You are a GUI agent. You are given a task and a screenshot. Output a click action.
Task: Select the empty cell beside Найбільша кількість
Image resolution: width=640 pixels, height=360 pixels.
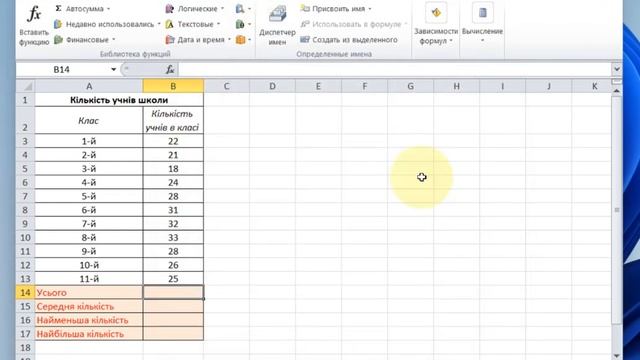(x=173, y=334)
